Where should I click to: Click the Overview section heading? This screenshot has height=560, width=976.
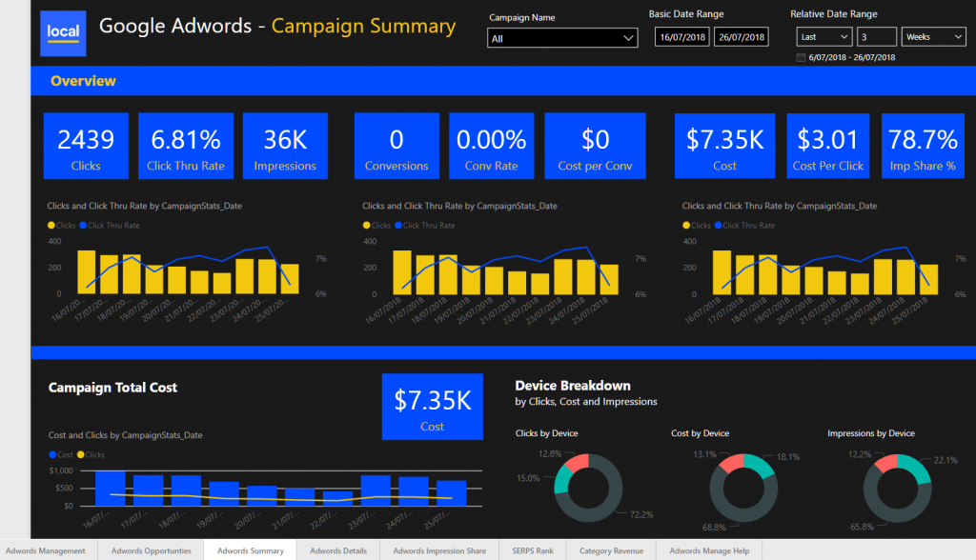(x=84, y=81)
